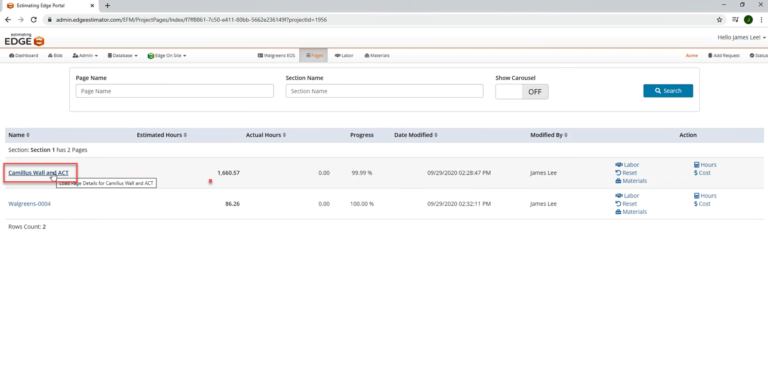Open the Hello James Lee user menu
The image size is (768, 365).
click(742, 38)
